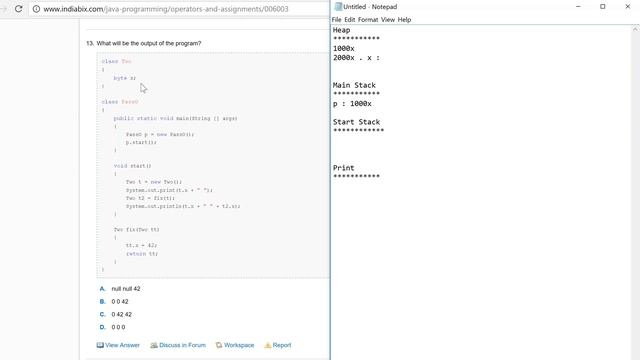Open Discuss in Forum link
640x360 pixels.
tap(182, 345)
